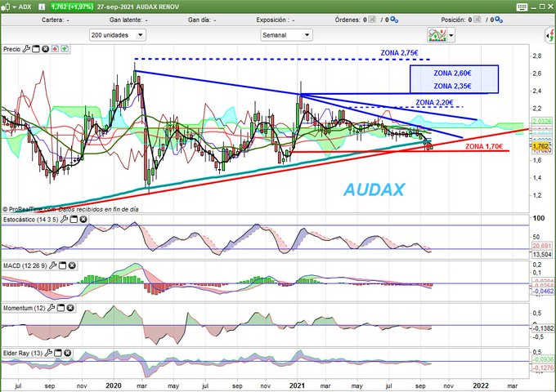Open the keyboard shortcut icon in title bar
The width and height of the screenshot is (556, 392).
(x=522, y=7)
